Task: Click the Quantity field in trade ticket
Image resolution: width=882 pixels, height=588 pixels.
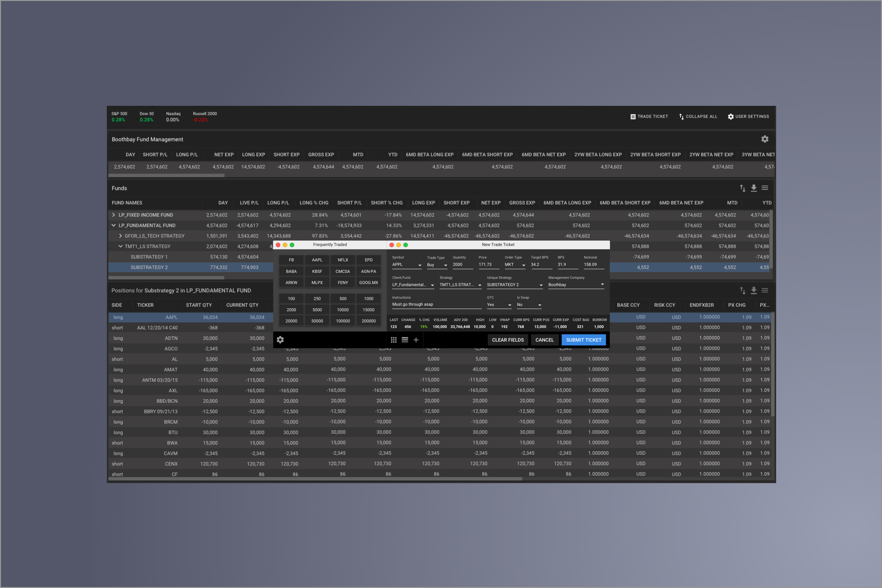Action: tap(463, 265)
